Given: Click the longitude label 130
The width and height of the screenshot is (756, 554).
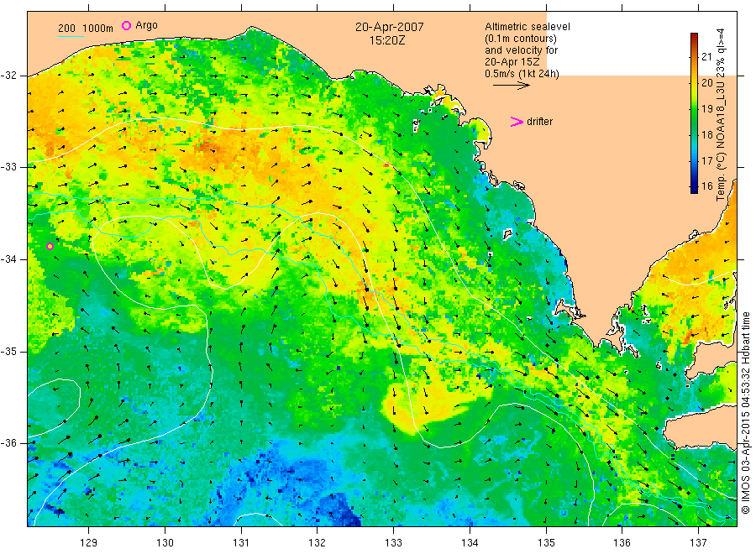Looking at the screenshot, I should (x=165, y=543).
